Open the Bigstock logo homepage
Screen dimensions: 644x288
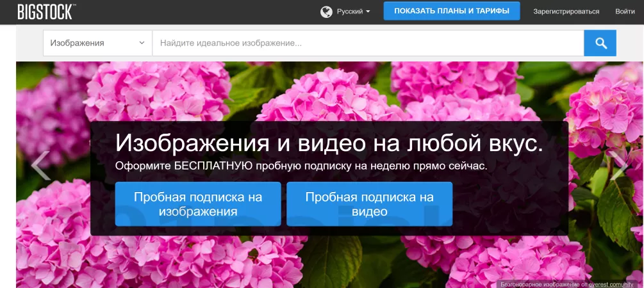[45, 12]
